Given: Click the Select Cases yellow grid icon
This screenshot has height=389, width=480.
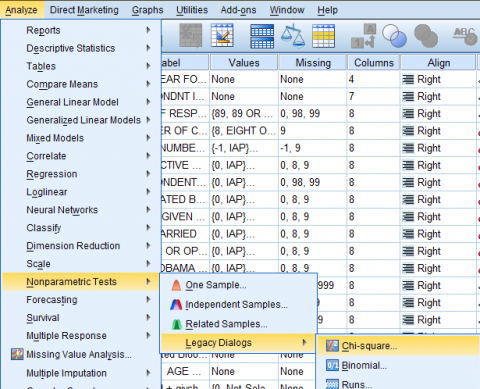Looking at the screenshot, I should 323,36.
